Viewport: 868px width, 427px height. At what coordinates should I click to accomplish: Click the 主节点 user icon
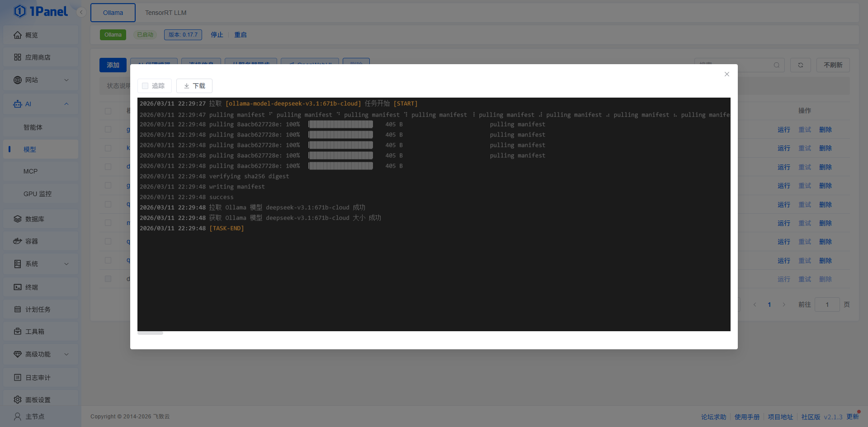click(18, 417)
